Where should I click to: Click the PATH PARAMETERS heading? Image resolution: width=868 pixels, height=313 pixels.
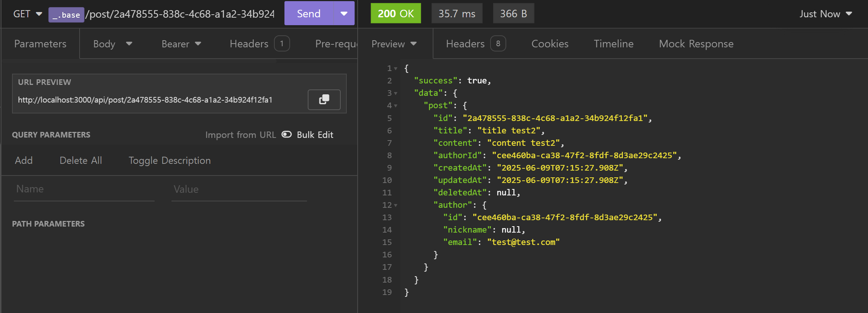[48, 224]
